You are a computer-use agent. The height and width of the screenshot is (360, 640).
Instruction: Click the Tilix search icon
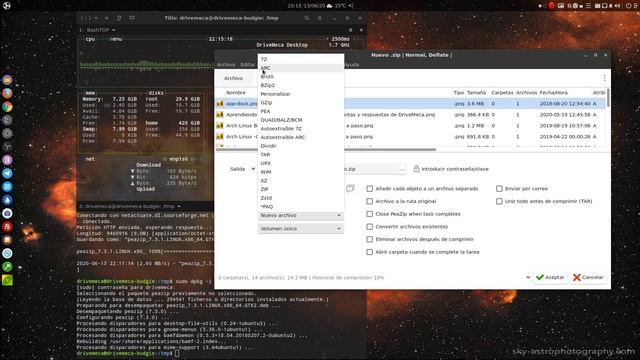pyautogui.click(x=307, y=18)
